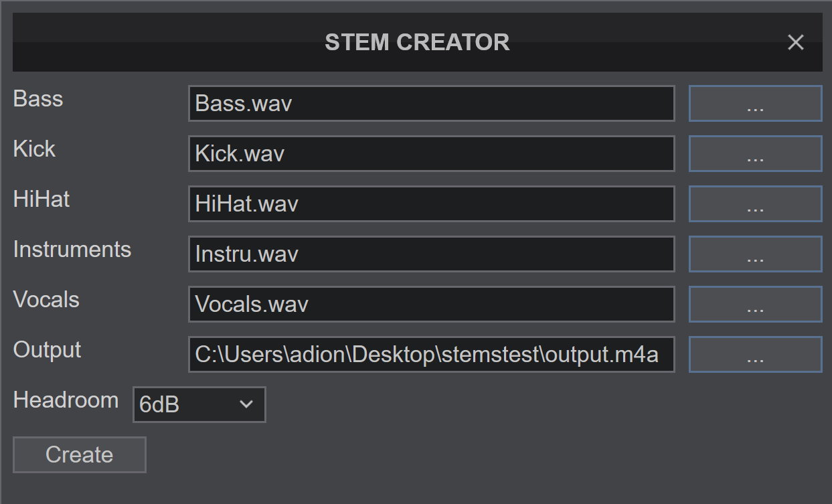Browse for the Vocals stem file
The height and width of the screenshot is (504, 832).
tap(755, 305)
